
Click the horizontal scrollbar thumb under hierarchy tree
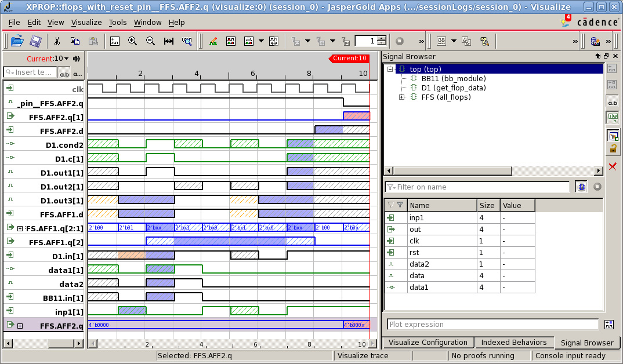click(452, 170)
